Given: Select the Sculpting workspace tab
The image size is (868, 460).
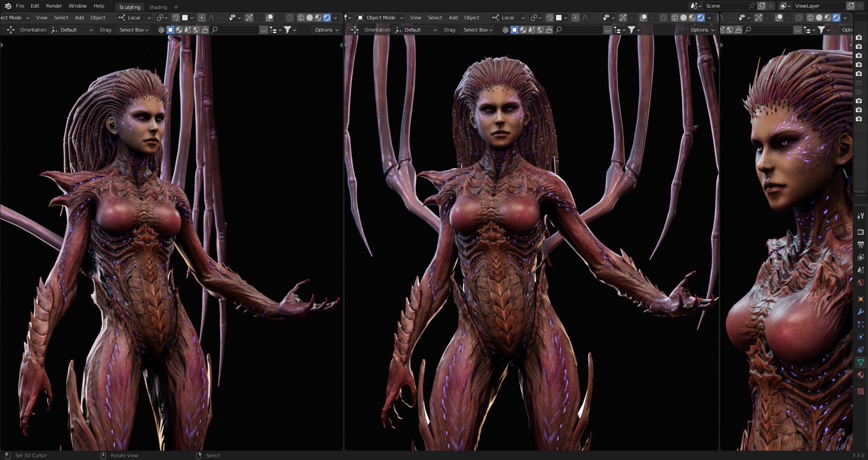Looking at the screenshot, I should pyautogui.click(x=130, y=7).
